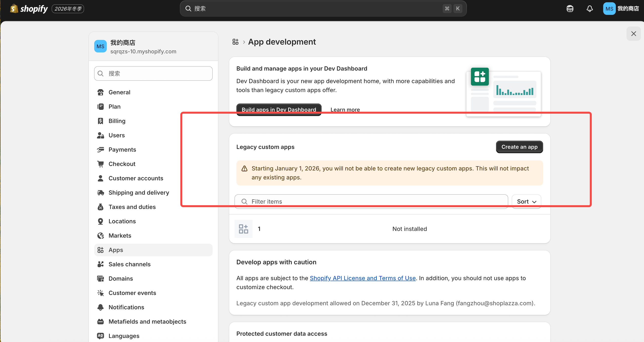
Task: Select General in settings menu
Action: [119, 92]
